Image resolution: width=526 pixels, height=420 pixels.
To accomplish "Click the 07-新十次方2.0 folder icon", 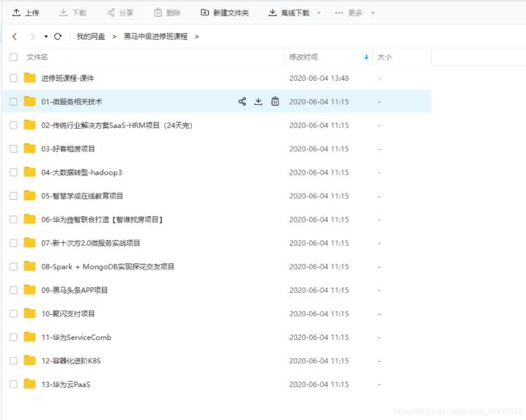I will (29, 243).
